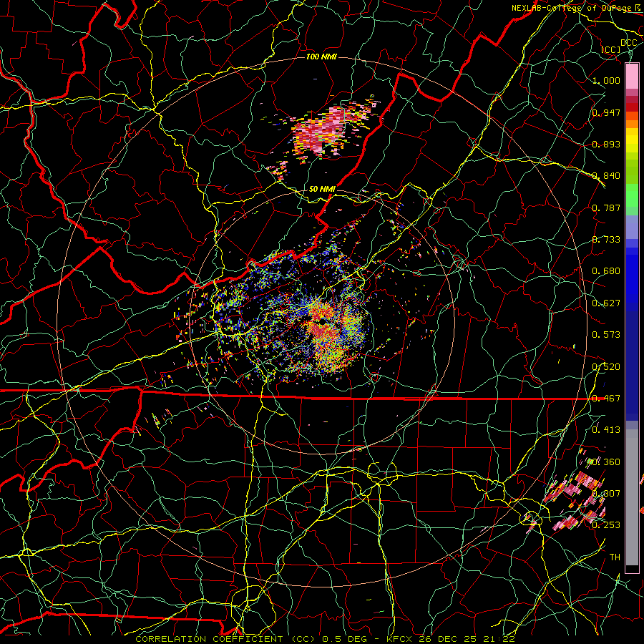Select the 0.413 scale value
Viewport: 644px width, 644px height.
point(606,430)
